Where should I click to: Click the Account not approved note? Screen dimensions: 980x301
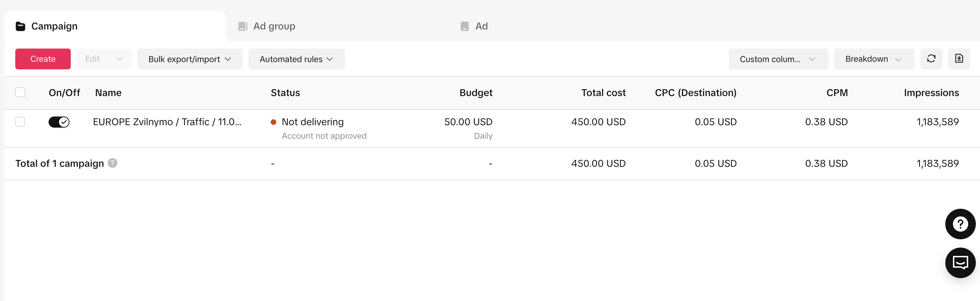pyautogui.click(x=324, y=136)
